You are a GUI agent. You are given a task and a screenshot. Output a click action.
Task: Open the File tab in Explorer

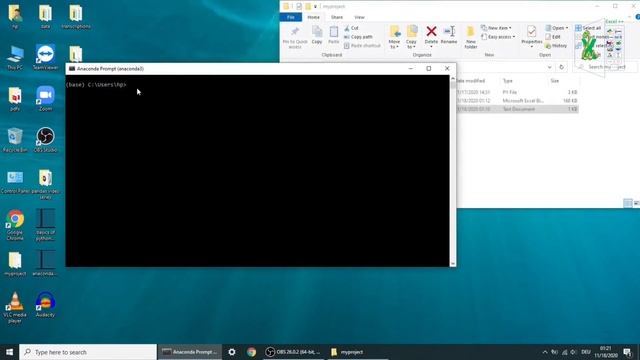tap(291, 17)
